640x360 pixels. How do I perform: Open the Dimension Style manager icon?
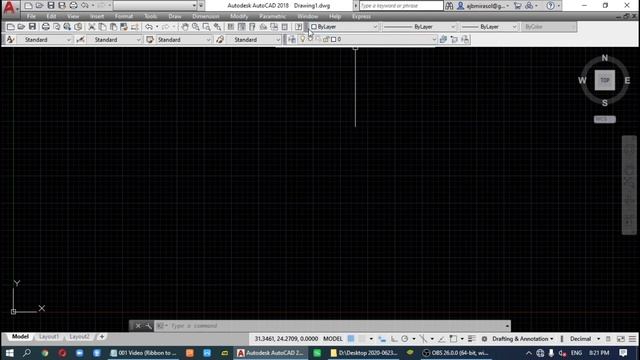coord(80,40)
